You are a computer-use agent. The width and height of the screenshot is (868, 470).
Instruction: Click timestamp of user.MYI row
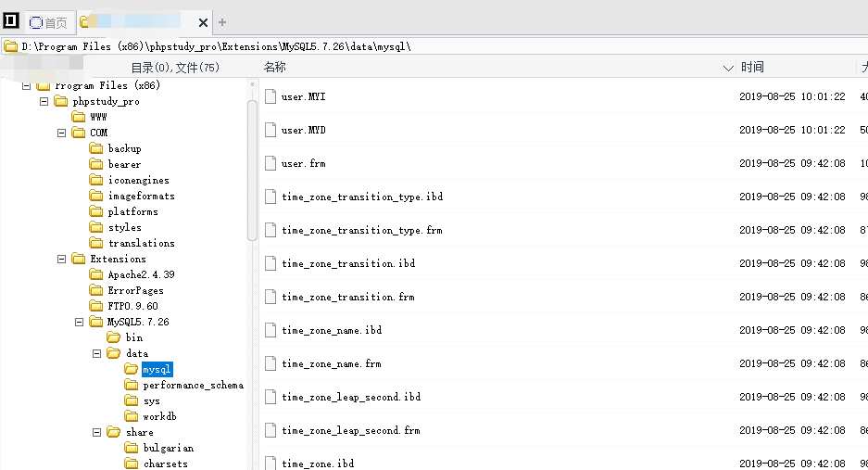[792, 96]
